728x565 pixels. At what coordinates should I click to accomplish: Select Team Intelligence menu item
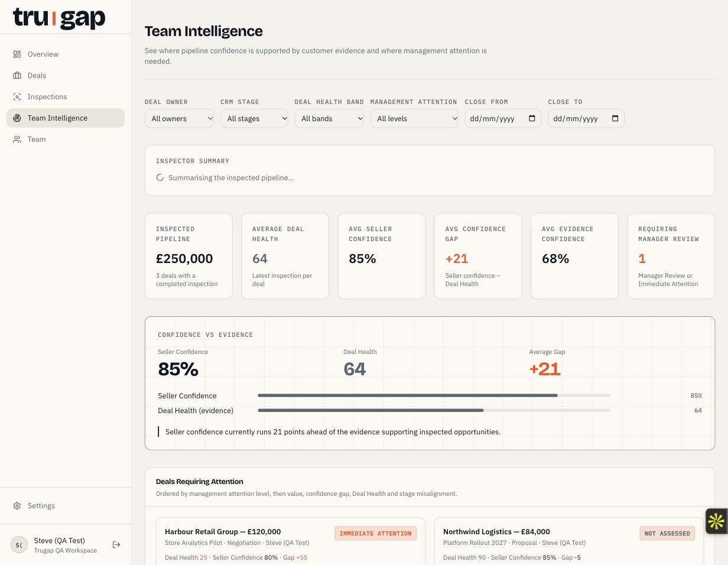click(x=66, y=118)
